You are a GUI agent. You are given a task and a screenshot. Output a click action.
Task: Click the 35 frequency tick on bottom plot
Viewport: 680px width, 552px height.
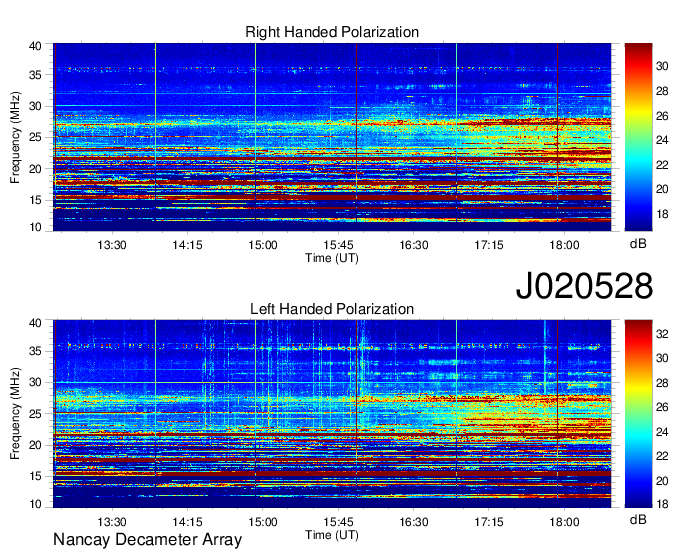(x=35, y=351)
